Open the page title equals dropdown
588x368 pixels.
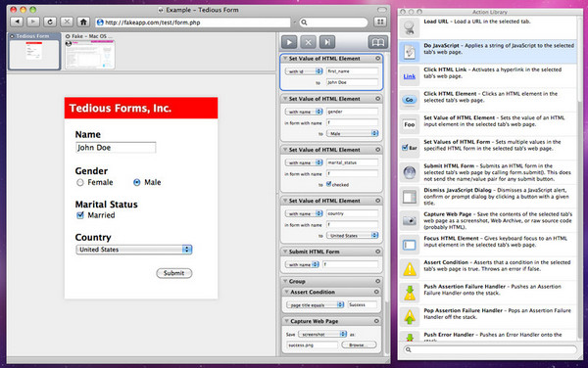(x=315, y=304)
